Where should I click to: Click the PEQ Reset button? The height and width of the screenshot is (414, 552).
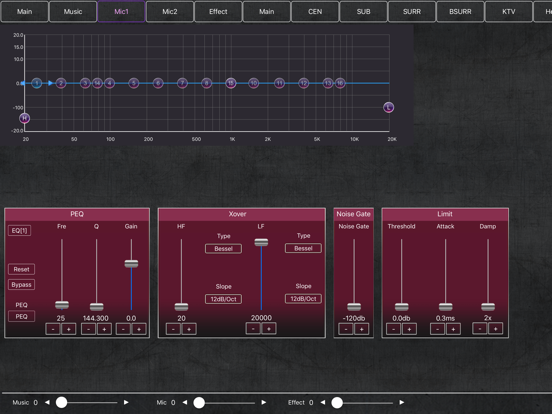click(21, 269)
